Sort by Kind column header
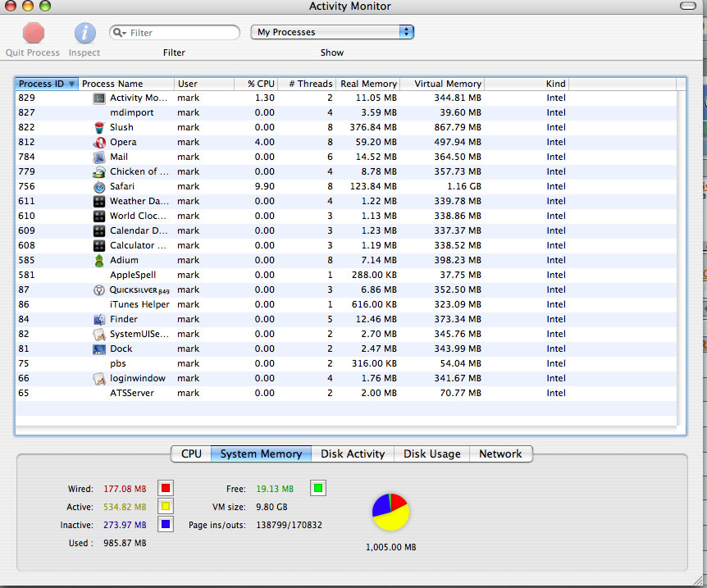Screen dimensions: 707x588 coord(527,84)
